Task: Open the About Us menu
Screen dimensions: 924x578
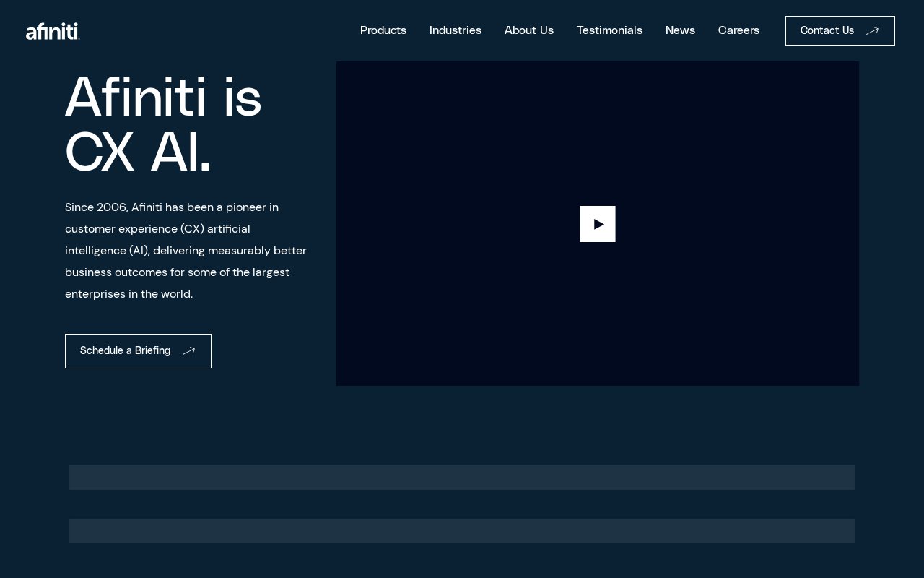Action: (x=529, y=30)
